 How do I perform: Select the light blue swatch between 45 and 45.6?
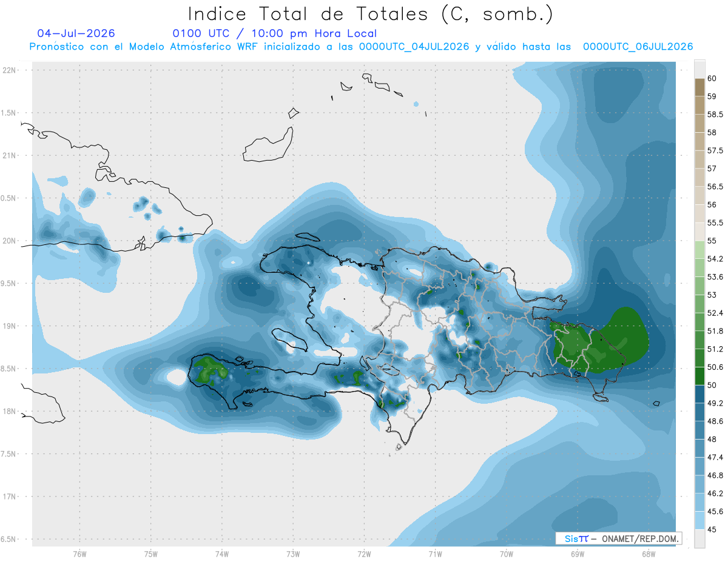coord(699,520)
